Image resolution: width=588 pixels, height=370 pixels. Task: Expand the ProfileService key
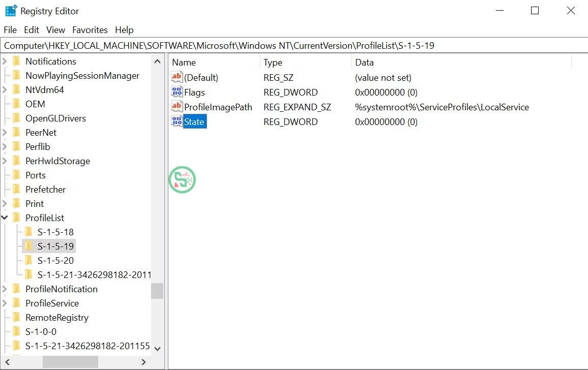[5, 303]
